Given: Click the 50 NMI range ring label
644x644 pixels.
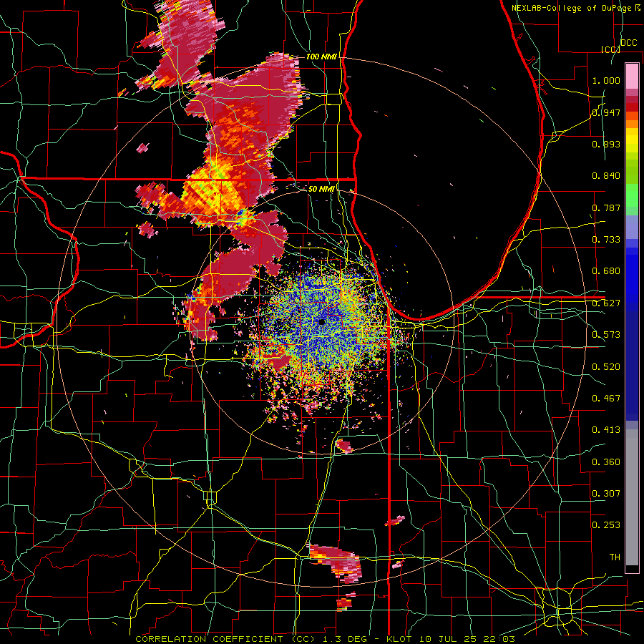Looking at the screenshot, I should 321,189.
